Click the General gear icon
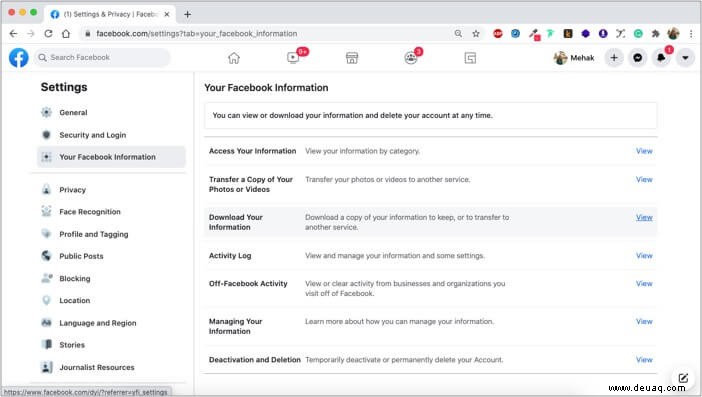Viewport: 702px width, 397px height. coord(47,112)
